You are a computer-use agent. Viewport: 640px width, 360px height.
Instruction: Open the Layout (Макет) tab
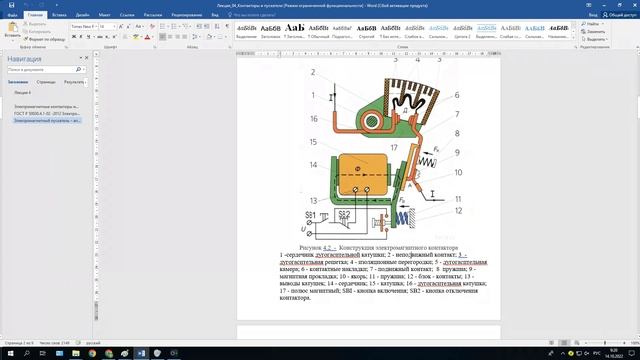tap(104, 15)
